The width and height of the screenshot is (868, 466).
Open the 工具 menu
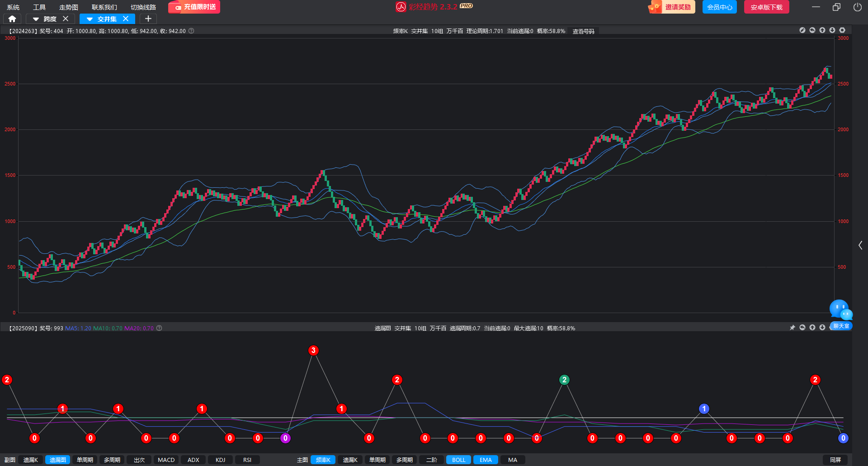pyautogui.click(x=39, y=7)
